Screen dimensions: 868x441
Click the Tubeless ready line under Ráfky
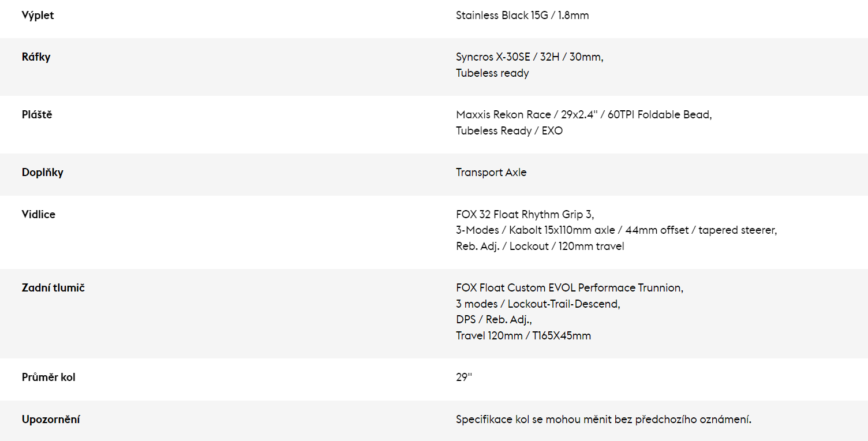coord(492,73)
